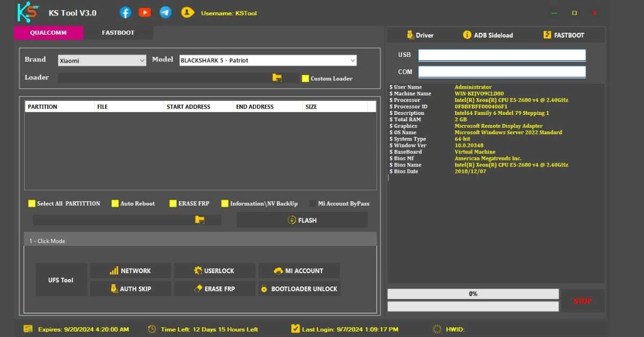Click the Expires: 9/20/2024 4:20:00 AM text
644x337 pixels.
(x=84, y=329)
